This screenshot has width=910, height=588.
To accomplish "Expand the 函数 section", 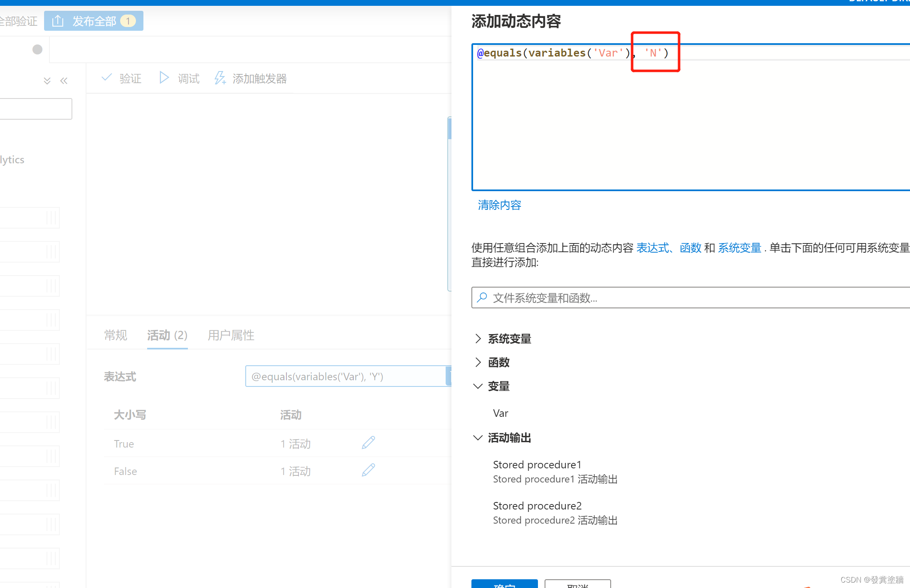I will coord(478,362).
